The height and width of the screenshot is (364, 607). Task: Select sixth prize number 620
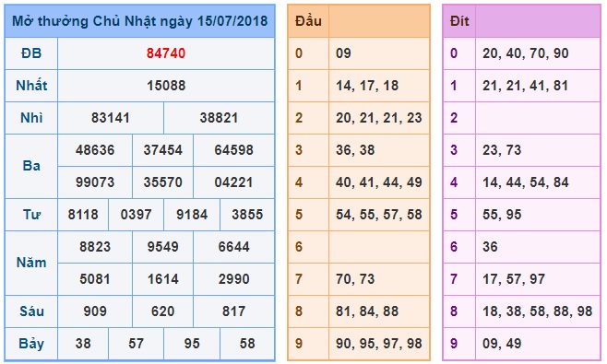click(x=162, y=311)
